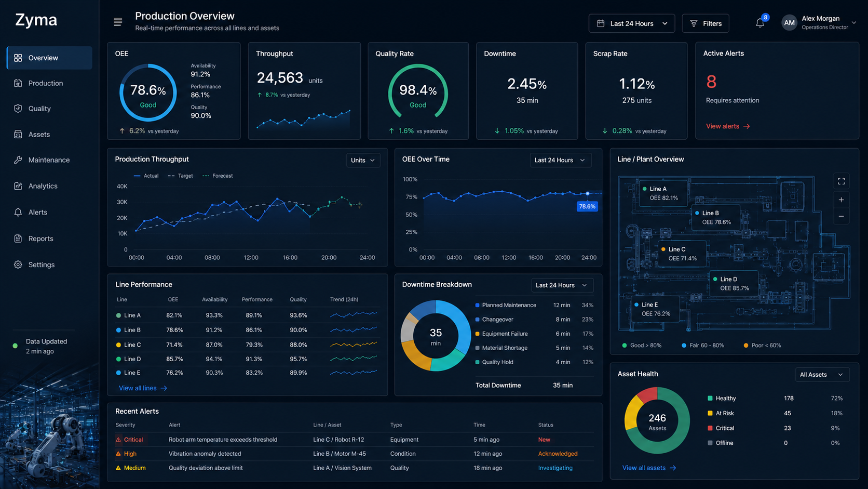The height and width of the screenshot is (489, 868).
Task: Click the Reports document icon
Action: (18, 239)
